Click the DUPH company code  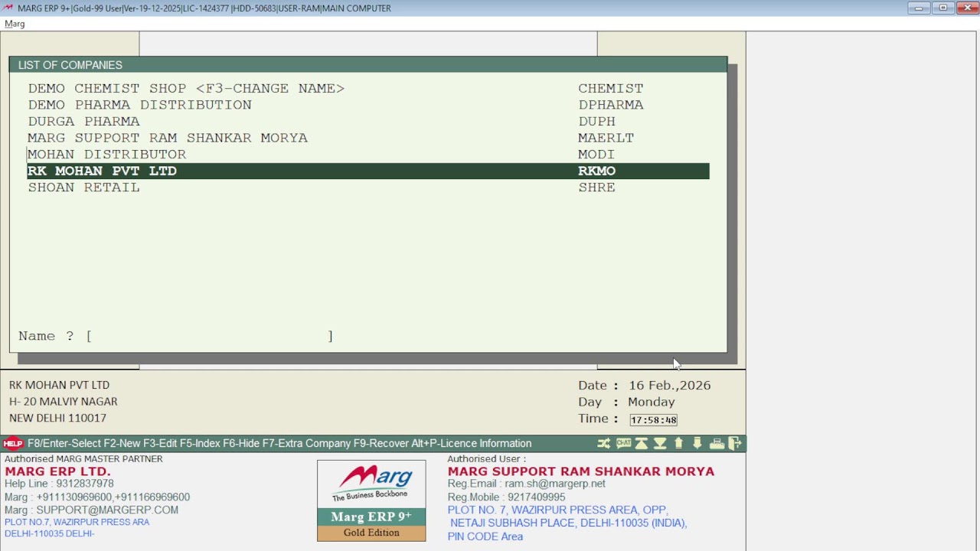(x=596, y=122)
